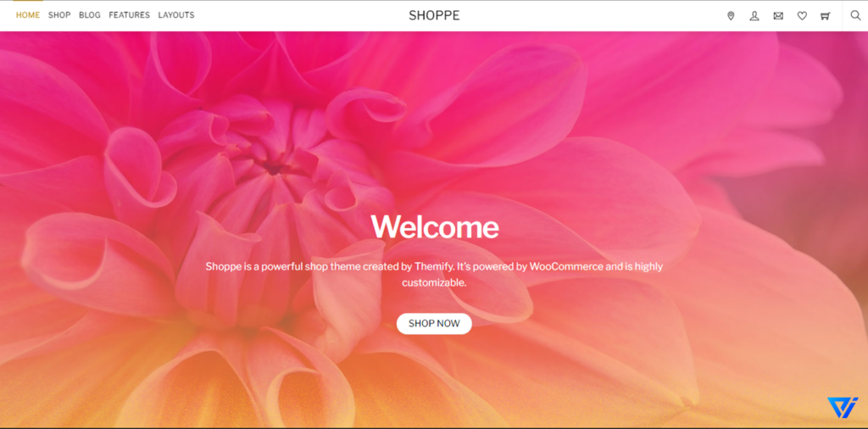
Task: Click the Welcome heading
Action: (435, 226)
